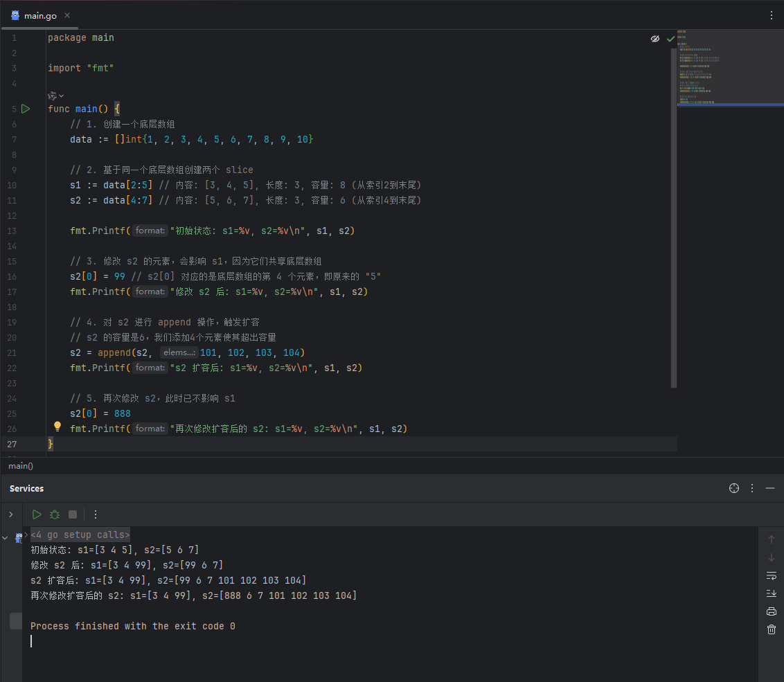Screen dimensions: 784x682
Task: Click 'package main' on line 1
Action: (x=81, y=38)
